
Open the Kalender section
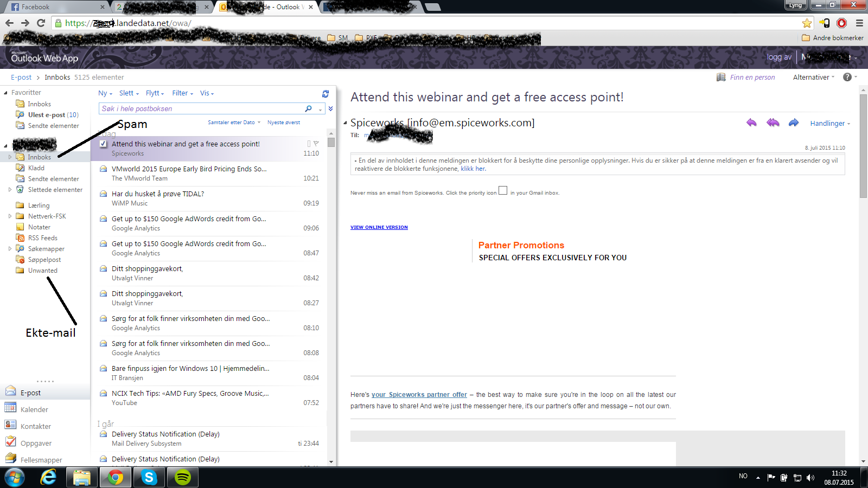(x=34, y=409)
